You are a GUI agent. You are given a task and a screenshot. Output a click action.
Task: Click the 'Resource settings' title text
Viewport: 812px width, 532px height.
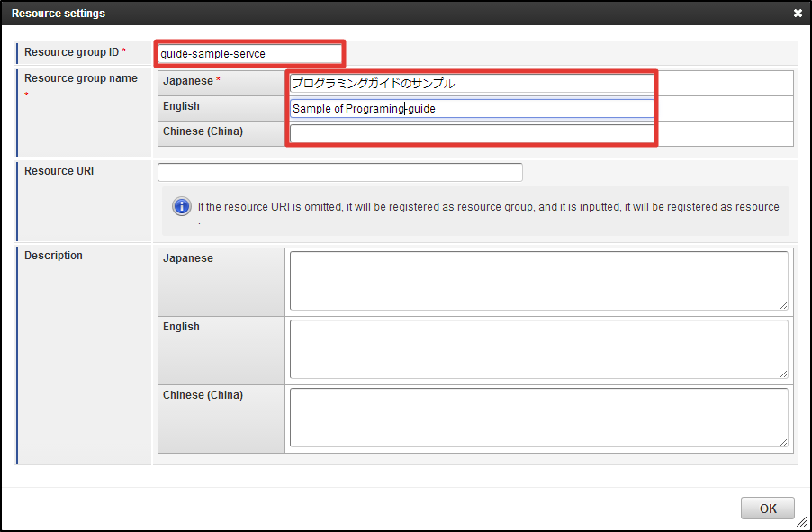point(59,14)
